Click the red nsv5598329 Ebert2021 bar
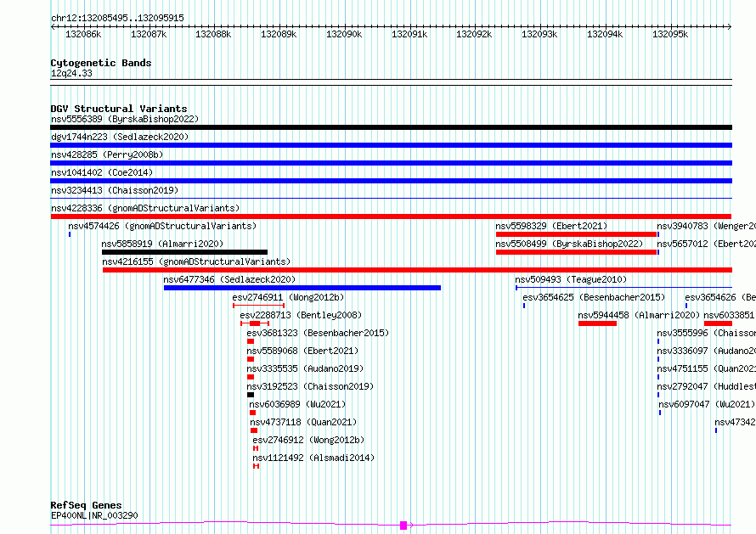This screenshot has height=534, width=756. [576, 234]
